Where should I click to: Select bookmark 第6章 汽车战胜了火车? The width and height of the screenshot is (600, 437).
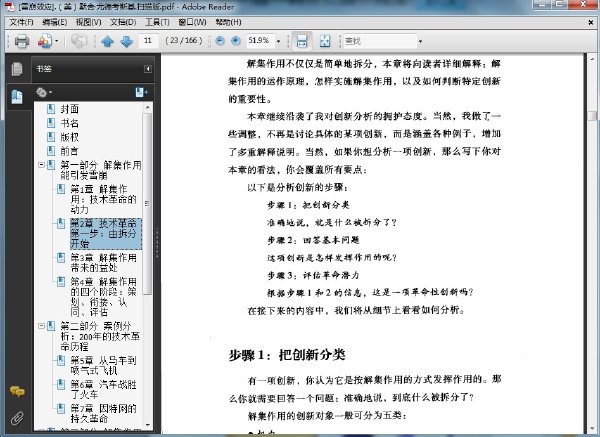point(103,389)
